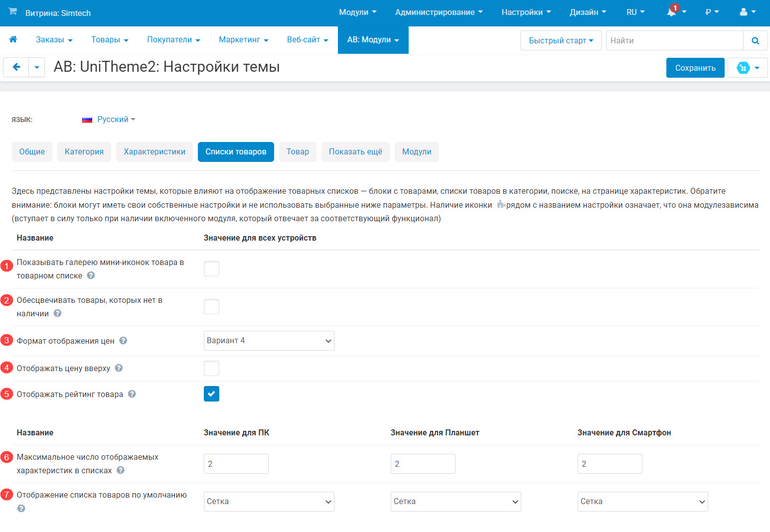Click max features field for PC
Image resolution: width=770 pixels, height=532 pixels.
236,464
